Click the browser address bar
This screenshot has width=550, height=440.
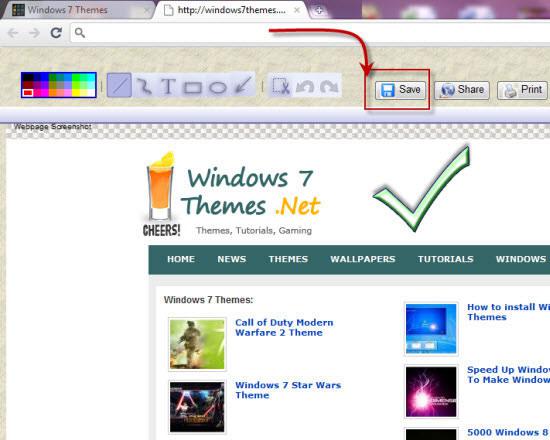pyautogui.click(x=310, y=33)
